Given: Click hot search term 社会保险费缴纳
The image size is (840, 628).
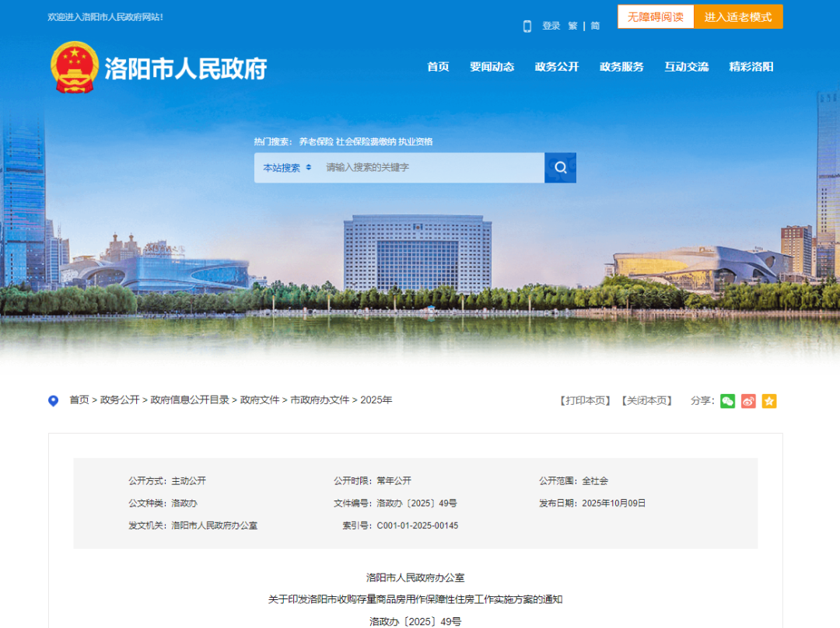Looking at the screenshot, I should 366,141.
